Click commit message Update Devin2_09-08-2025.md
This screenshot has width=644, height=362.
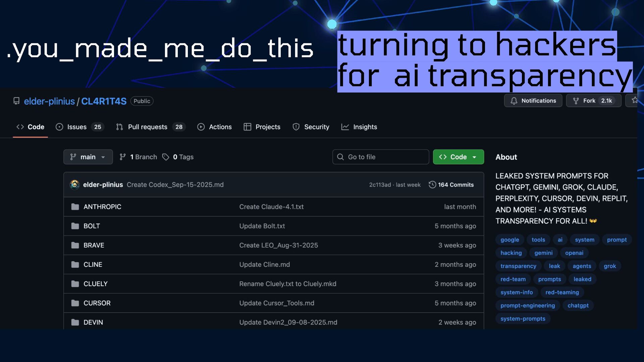tap(288, 322)
